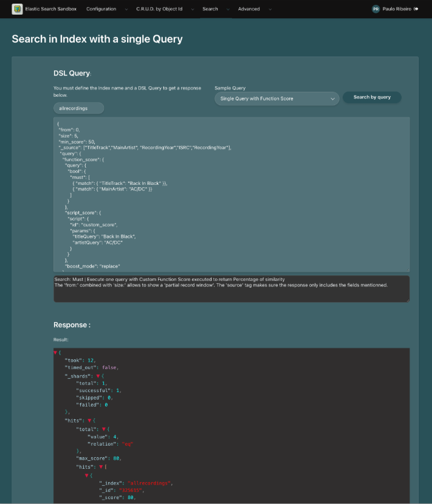Click the query description text box

click(x=231, y=289)
